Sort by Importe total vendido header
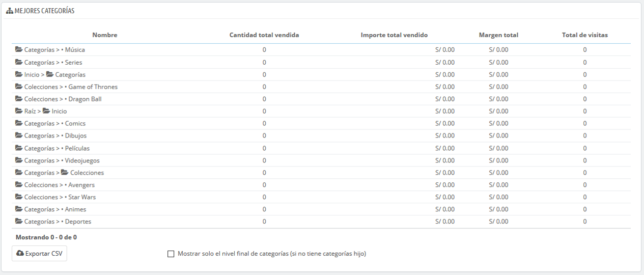Screen dimensions: 644x275 tap(394, 35)
